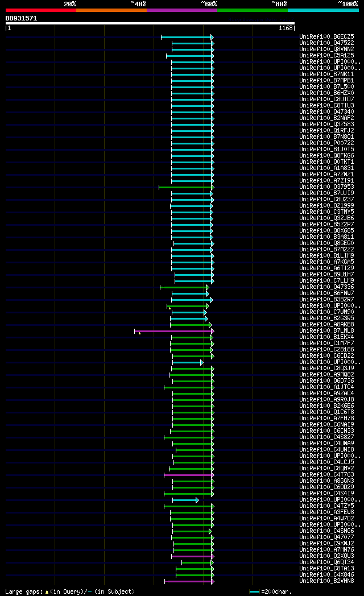Image resolution: width=364 pixels, height=596 pixels.
Task: Open hit UniRef100_B2VHN8
Action: (326, 581)
